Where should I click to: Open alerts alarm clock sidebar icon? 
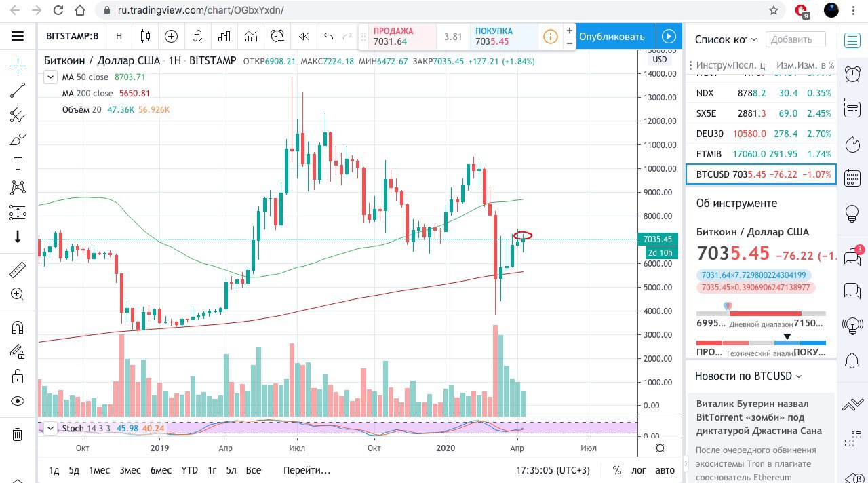pyautogui.click(x=852, y=74)
